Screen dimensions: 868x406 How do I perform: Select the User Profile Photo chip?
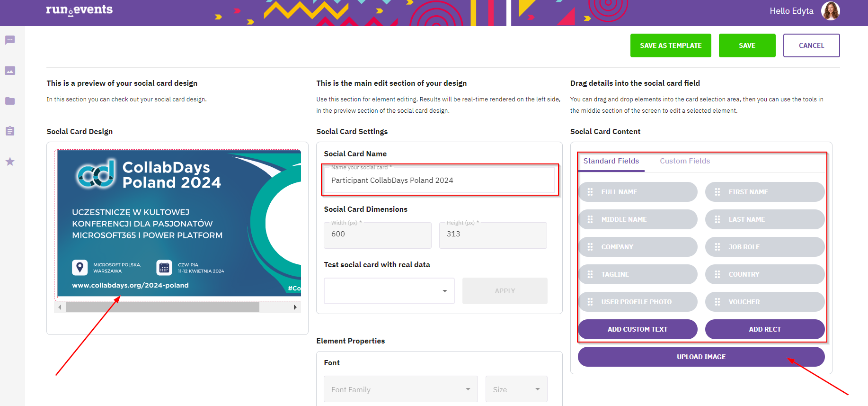pyautogui.click(x=638, y=302)
